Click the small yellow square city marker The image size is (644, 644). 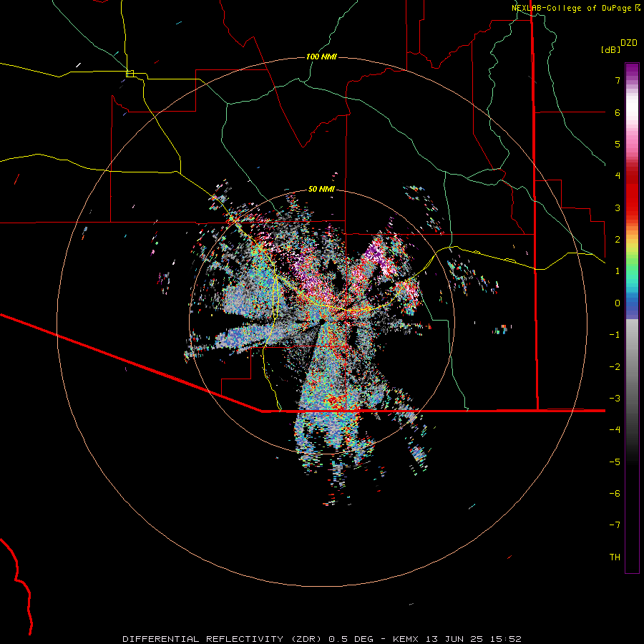pyautogui.click(x=130, y=74)
